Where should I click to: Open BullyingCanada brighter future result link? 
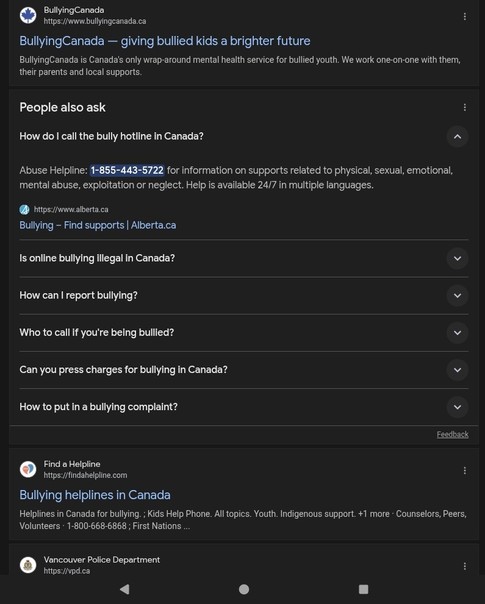[165, 41]
